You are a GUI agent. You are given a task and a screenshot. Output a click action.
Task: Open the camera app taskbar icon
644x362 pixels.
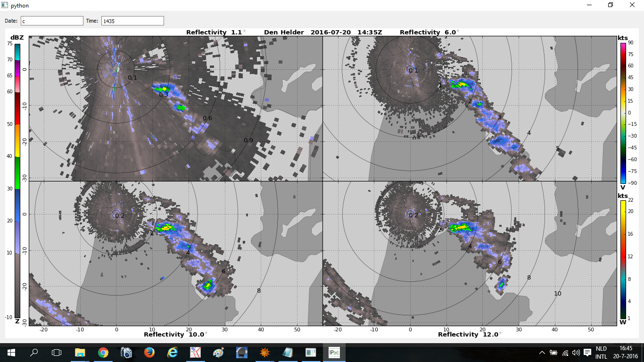point(126,352)
